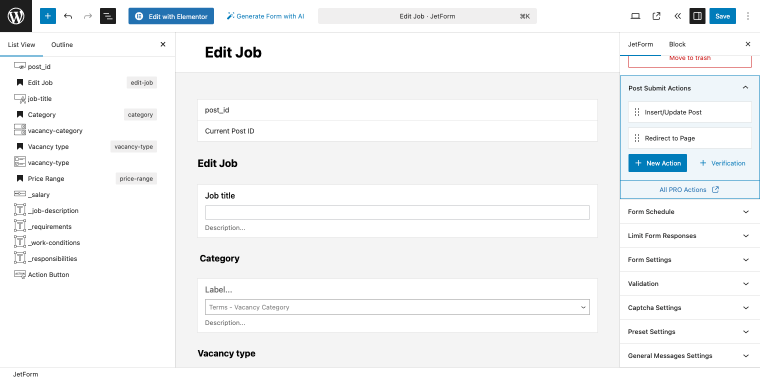Click the Category heading bookmark icon
The height and width of the screenshot is (380, 760).
20,114
